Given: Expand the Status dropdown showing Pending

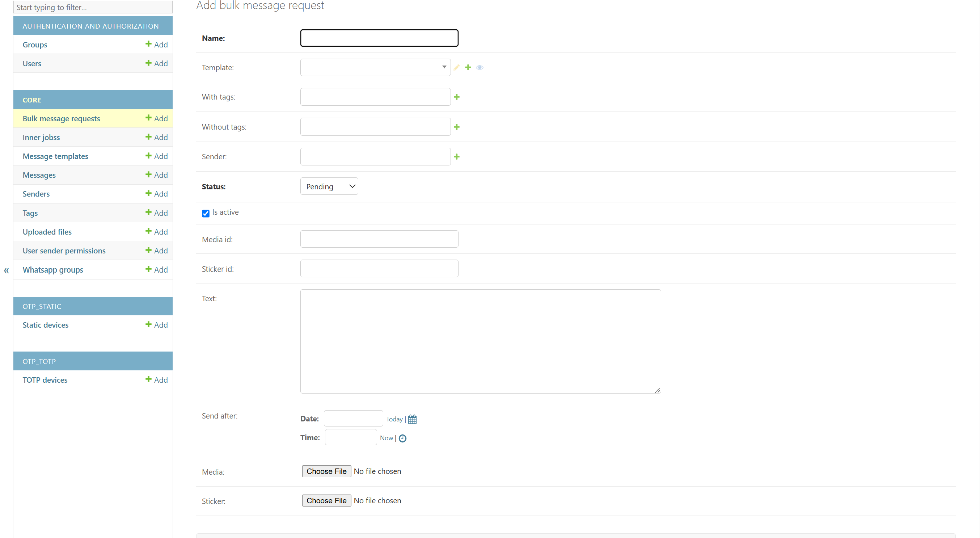Looking at the screenshot, I should [329, 186].
